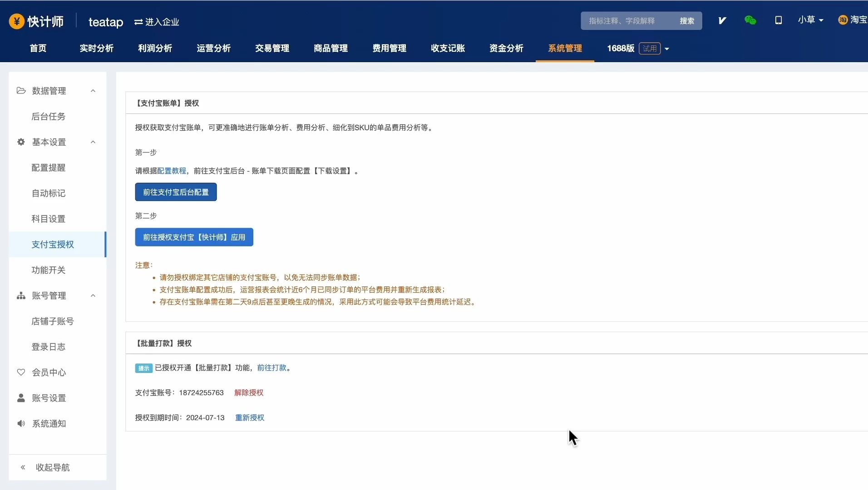Open 科目设置 in the sidebar
The width and height of the screenshot is (868, 490).
tap(49, 219)
